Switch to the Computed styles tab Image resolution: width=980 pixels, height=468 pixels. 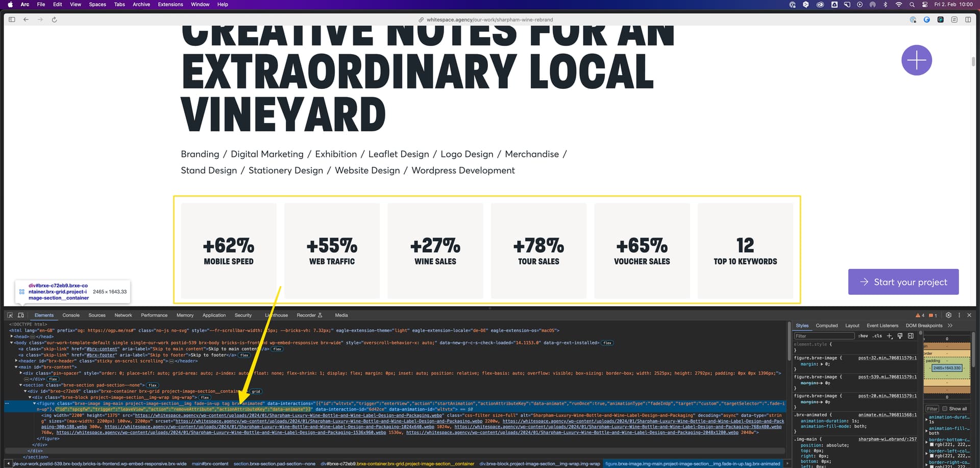coord(826,325)
